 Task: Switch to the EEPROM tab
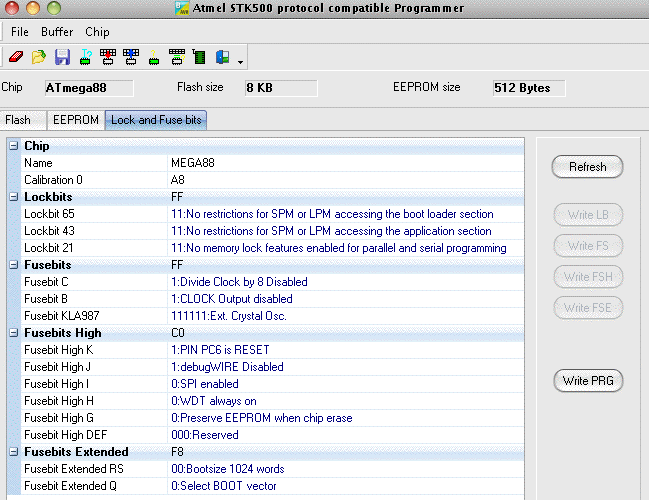click(75, 120)
